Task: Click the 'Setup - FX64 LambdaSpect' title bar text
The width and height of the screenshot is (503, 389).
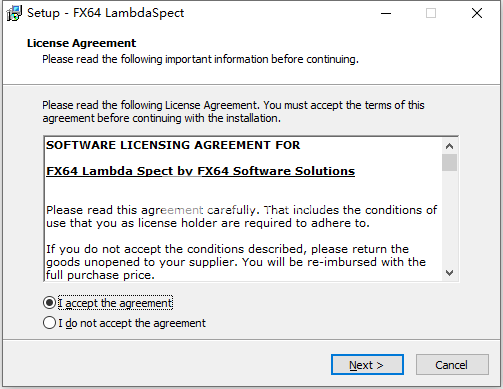Action: [105, 13]
